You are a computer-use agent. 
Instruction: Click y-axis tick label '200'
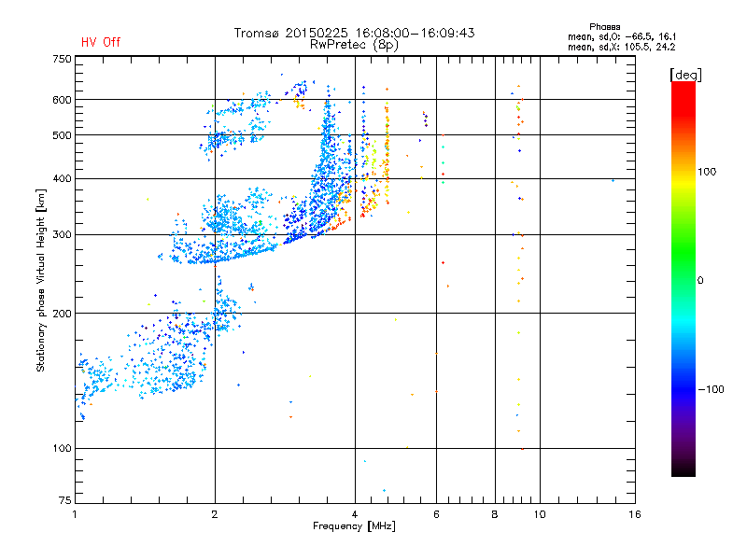(x=62, y=314)
